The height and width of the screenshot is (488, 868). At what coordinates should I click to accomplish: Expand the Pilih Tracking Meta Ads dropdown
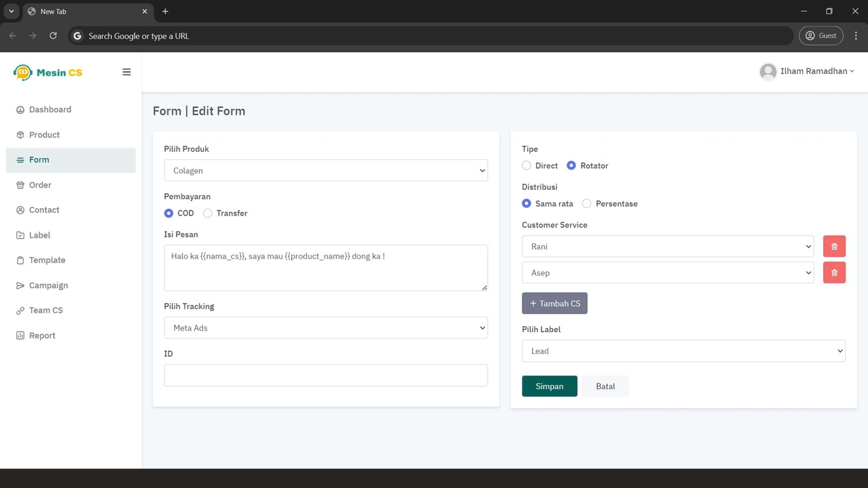click(x=325, y=328)
